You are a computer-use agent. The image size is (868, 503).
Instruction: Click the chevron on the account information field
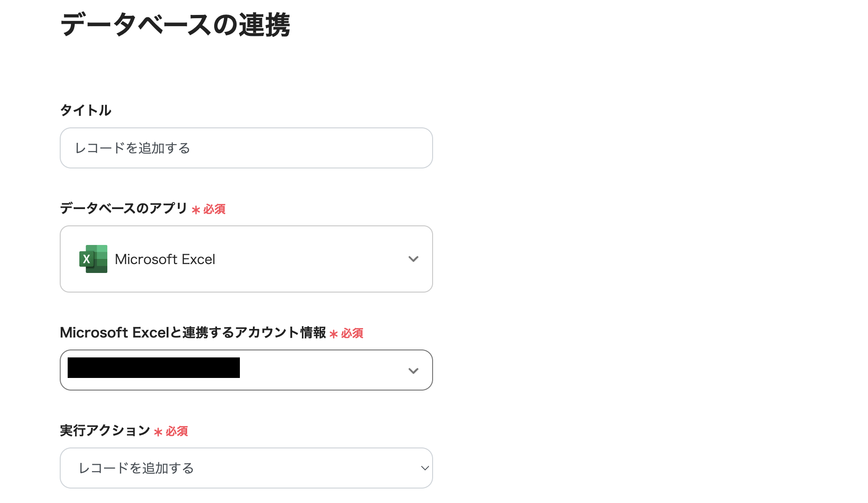413,370
